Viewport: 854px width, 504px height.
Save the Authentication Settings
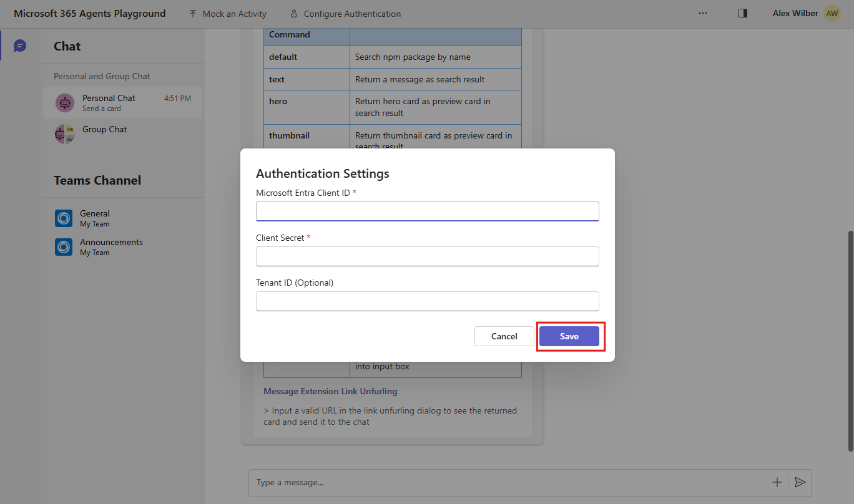[569, 336]
